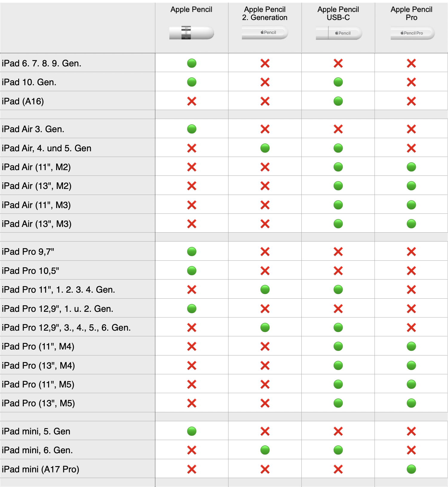Click the Apple Pencil USB-C image
The width and height of the screenshot is (448, 487).
pyautogui.click(x=339, y=33)
